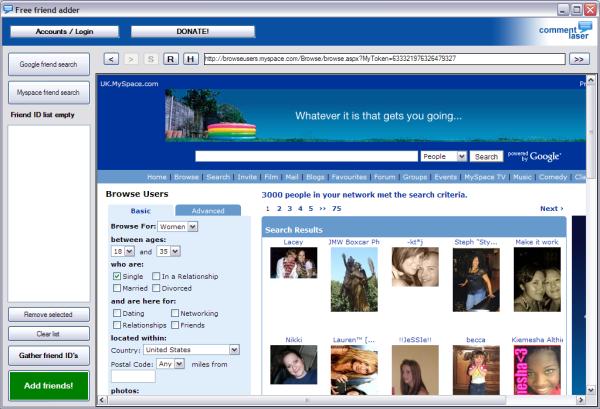This screenshot has width=600, height=409.
Task: Open the minimum age 18 dropdown
Action: (122, 251)
